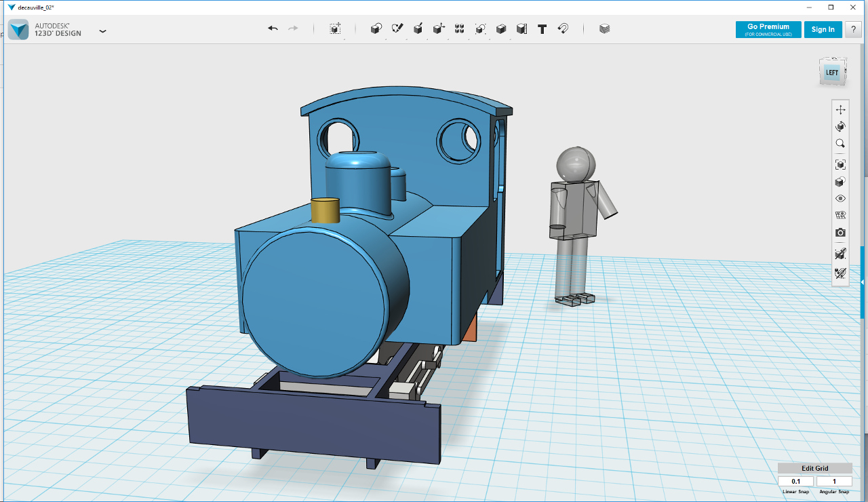Select the Transform tool in the top toolbar
The width and height of the screenshot is (868, 502).
click(335, 28)
